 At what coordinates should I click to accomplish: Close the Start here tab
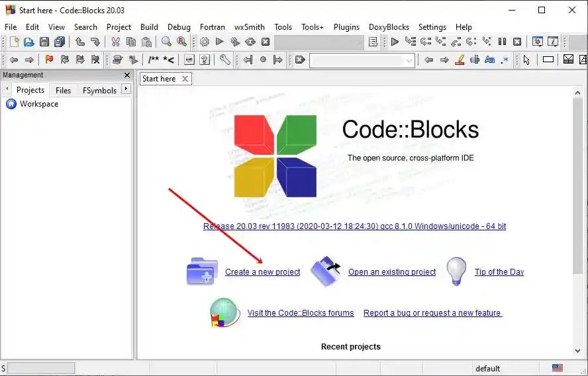(185, 79)
